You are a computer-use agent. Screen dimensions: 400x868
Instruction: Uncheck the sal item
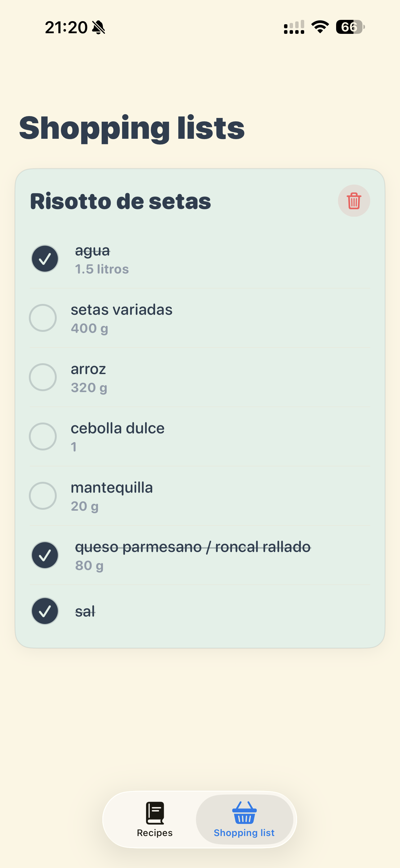45,611
